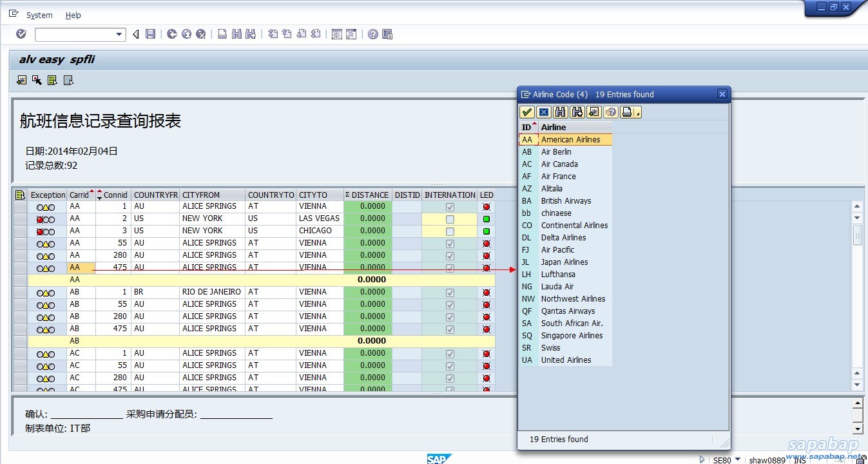Toggle INTERNATION checkbox in AA Connid 1 row
This screenshot has height=464, width=868.
[x=450, y=207]
